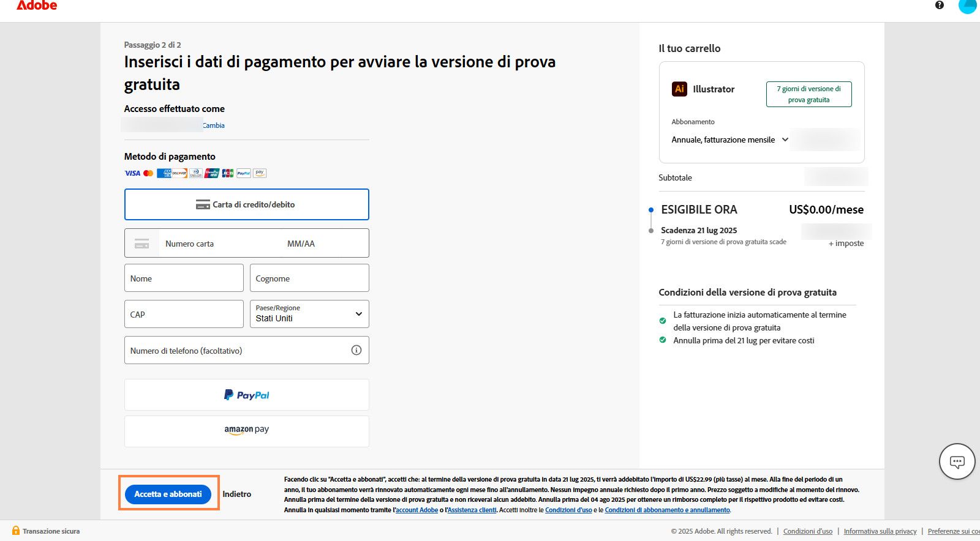This screenshot has height=541, width=980.
Task: Click the small Amazon Pay logo under Metodo di pagamento
Action: pos(260,173)
